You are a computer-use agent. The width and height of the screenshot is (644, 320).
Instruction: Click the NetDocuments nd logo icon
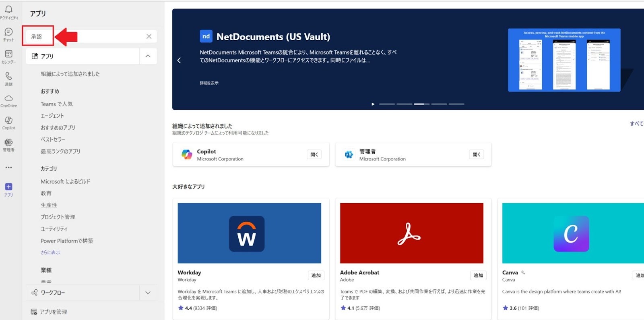tap(206, 36)
